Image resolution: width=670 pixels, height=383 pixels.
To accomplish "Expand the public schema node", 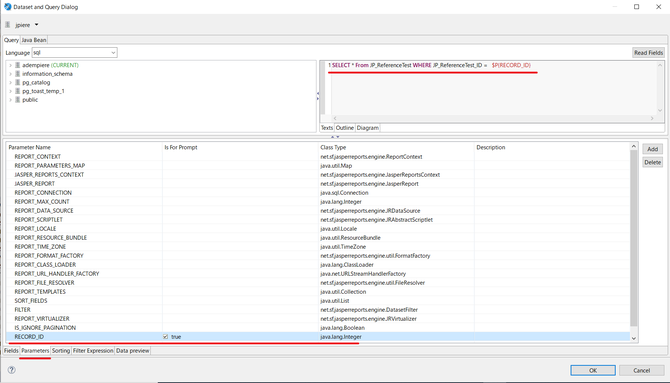I will (11, 100).
